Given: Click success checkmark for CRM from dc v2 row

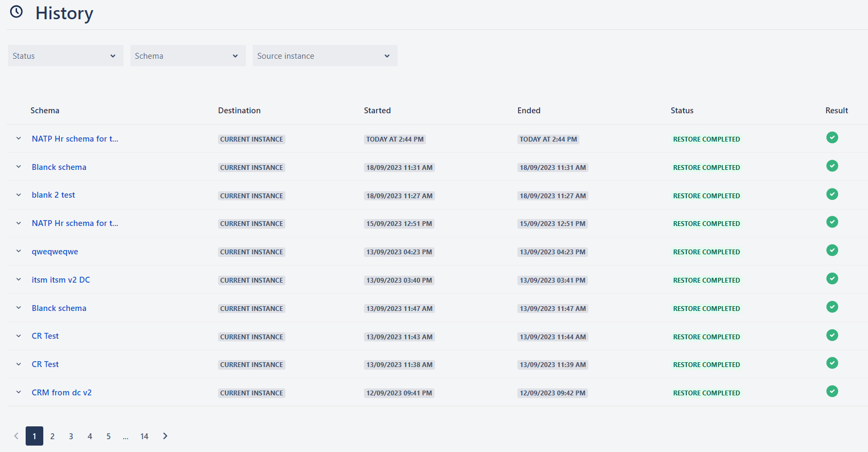Looking at the screenshot, I should [832, 392].
